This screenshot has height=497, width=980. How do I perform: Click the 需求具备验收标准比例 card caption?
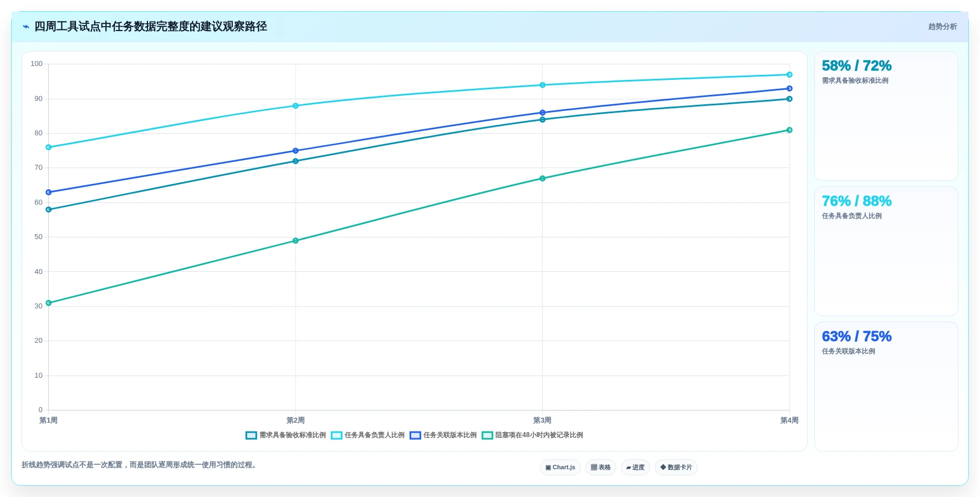click(855, 80)
